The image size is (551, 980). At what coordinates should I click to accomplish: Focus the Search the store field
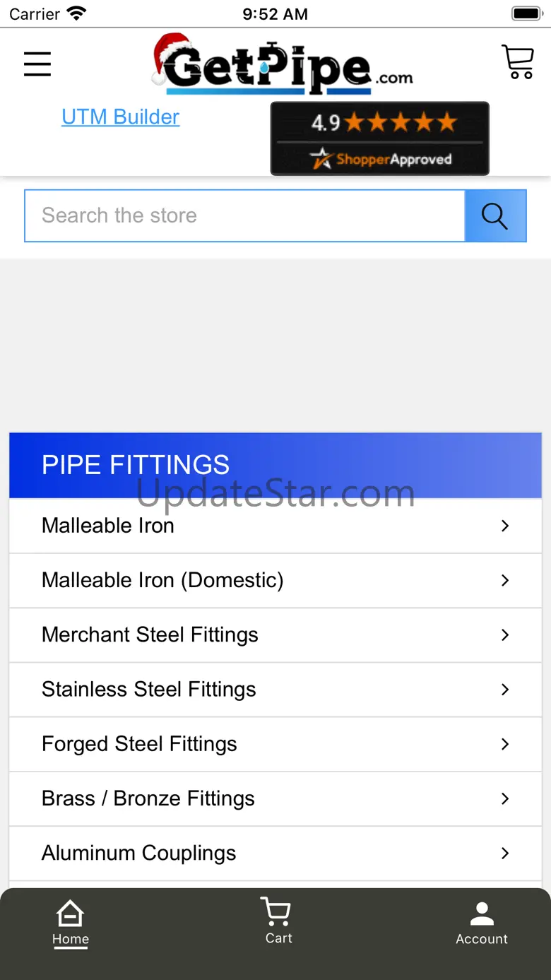(x=244, y=216)
